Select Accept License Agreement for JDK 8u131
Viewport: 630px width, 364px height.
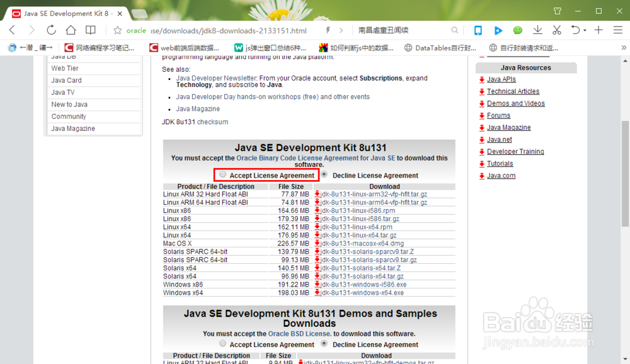coord(222,174)
